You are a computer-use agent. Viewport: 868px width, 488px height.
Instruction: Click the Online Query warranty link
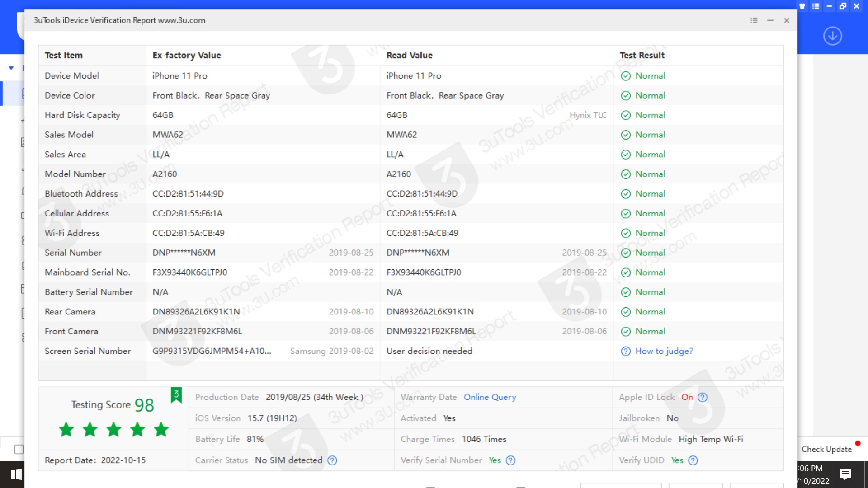coord(490,397)
